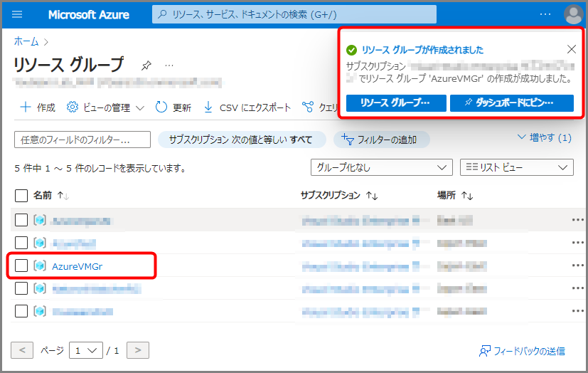The image size is (588, 373).
Task: Pin the リソース グループ page
Action: 146,65
